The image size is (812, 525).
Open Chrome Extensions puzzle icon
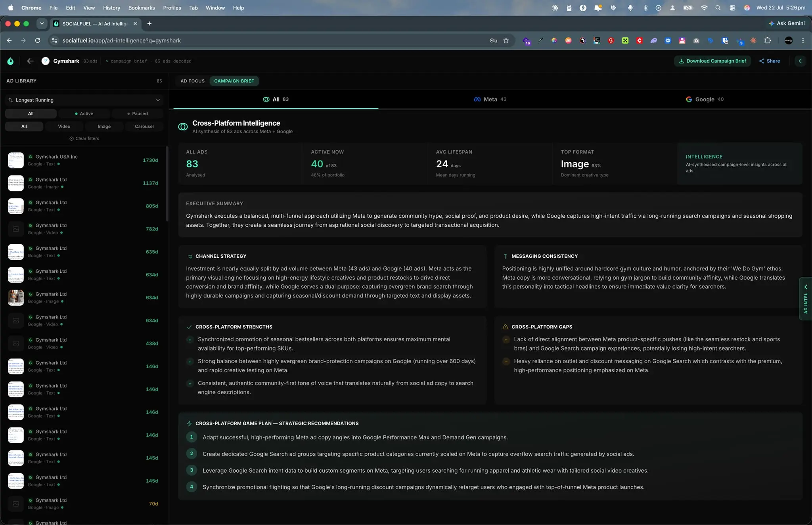click(x=768, y=40)
